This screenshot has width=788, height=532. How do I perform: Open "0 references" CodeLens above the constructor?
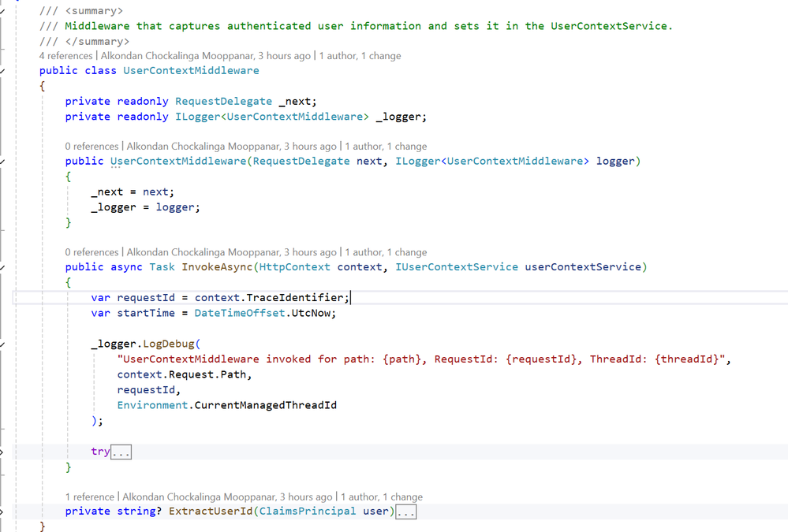[91, 146]
